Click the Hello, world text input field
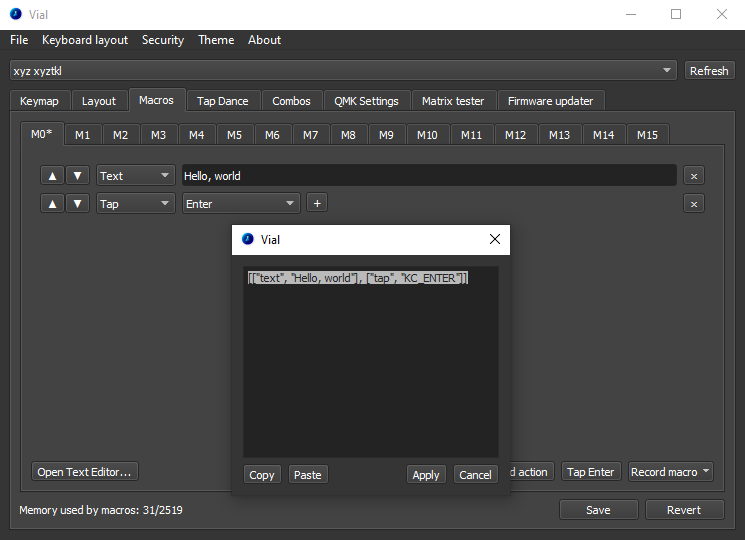 tap(429, 176)
